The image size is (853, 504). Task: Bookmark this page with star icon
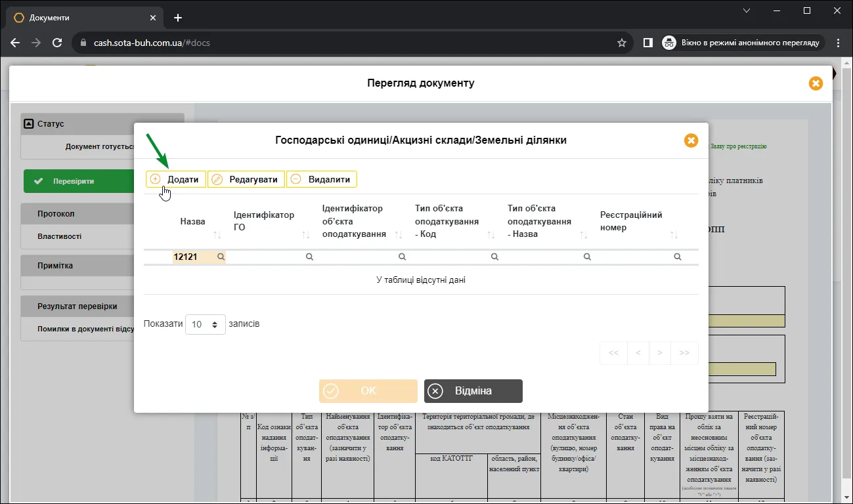click(x=622, y=43)
